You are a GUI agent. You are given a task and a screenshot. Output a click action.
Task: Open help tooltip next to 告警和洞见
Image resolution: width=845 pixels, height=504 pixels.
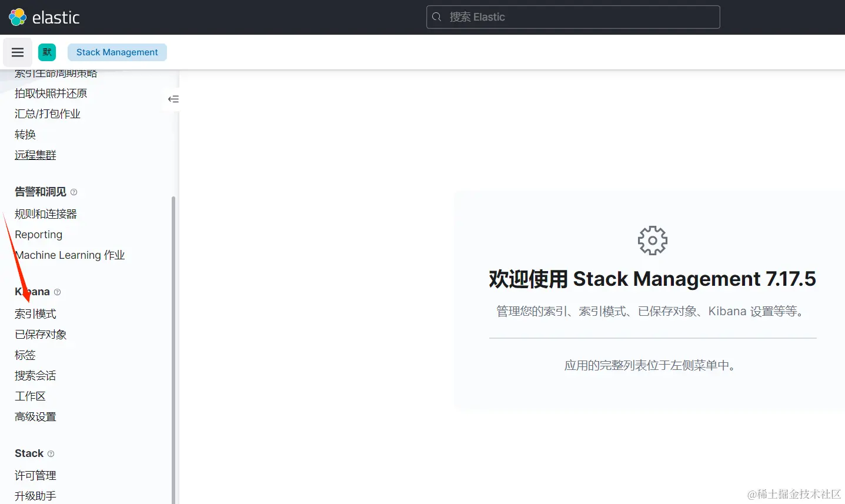click(x=73, y=191)
